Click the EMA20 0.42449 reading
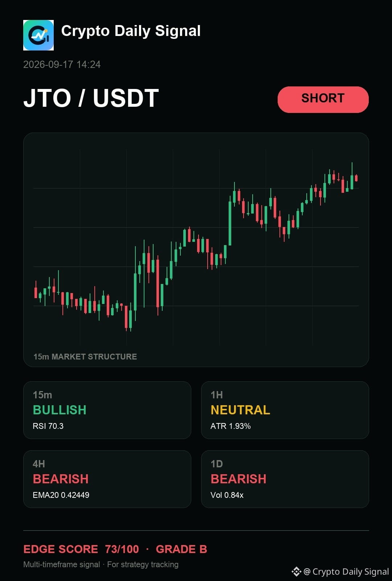The image size is (392, 581). [61, 495]
